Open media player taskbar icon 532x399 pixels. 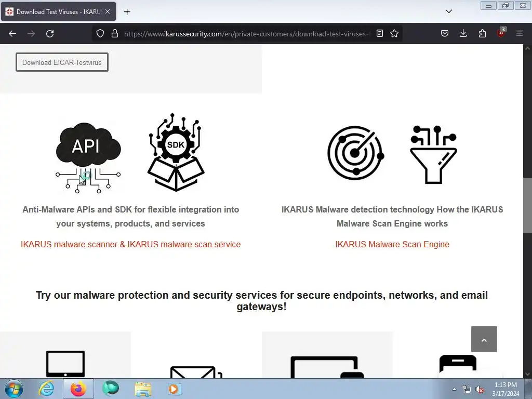175,389
